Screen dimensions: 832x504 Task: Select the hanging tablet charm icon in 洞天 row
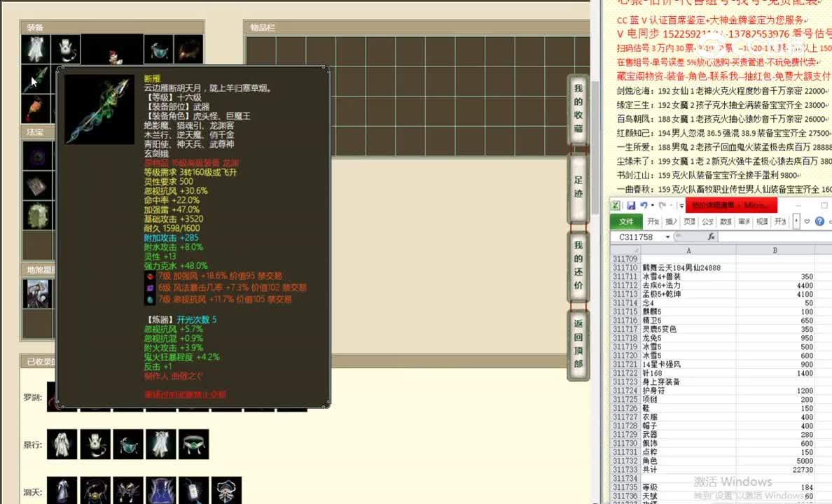(x=194, y=490)
